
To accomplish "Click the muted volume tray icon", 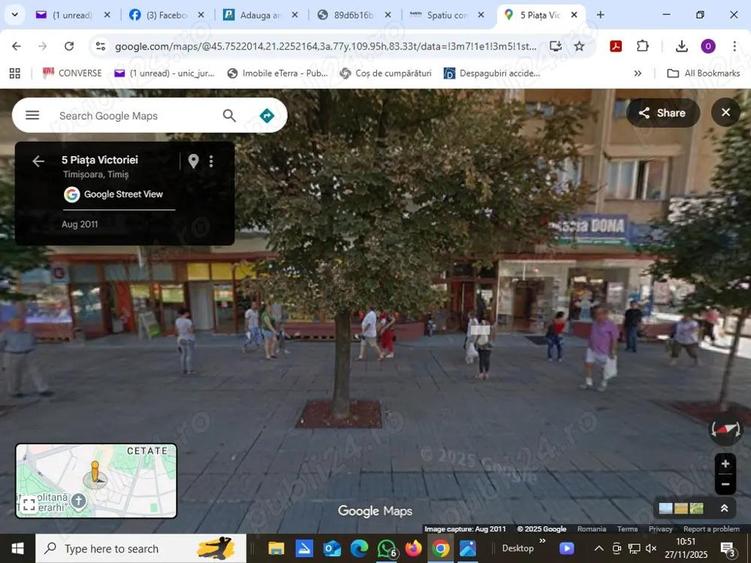I will click(650, 549).
